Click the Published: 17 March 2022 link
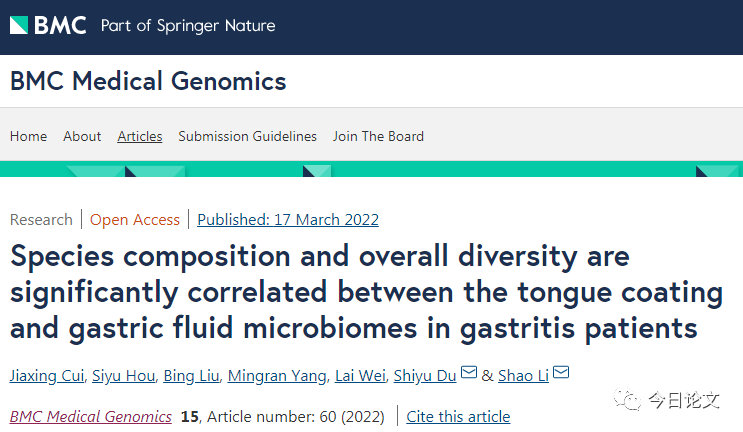Image resolution: width=743 pixels, height=432 pixels. click(288, 220)
